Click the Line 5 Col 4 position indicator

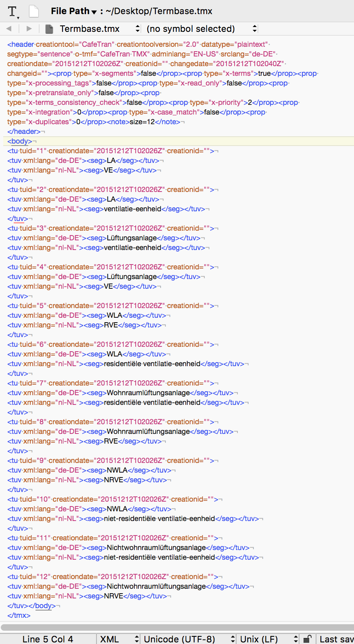[x=48, y=639]
